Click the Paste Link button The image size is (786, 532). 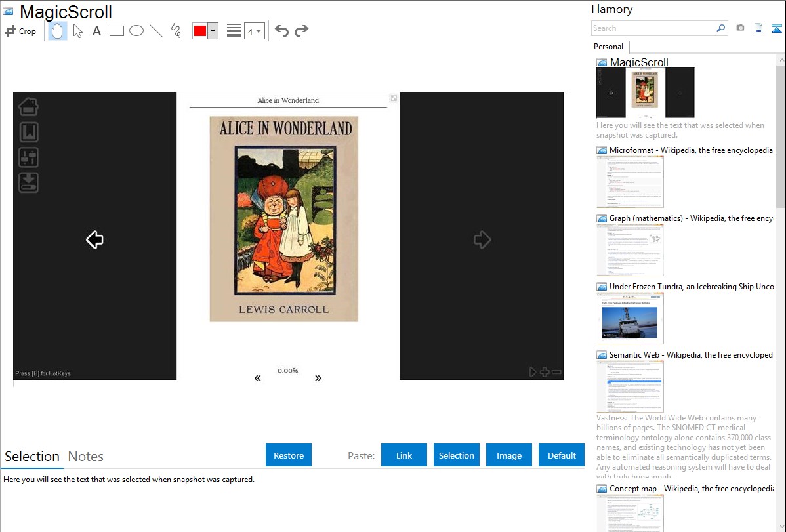pyautogui.click(x=404, y=455)
